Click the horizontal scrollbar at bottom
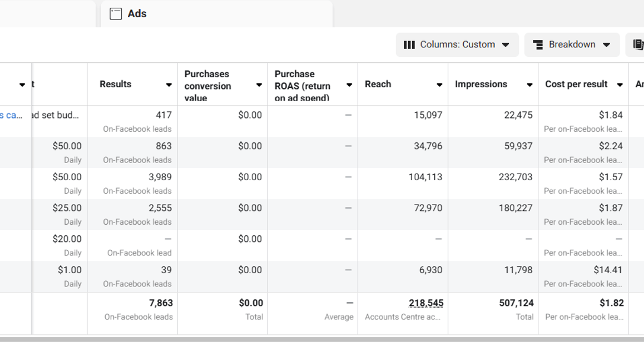 point(322,339)
